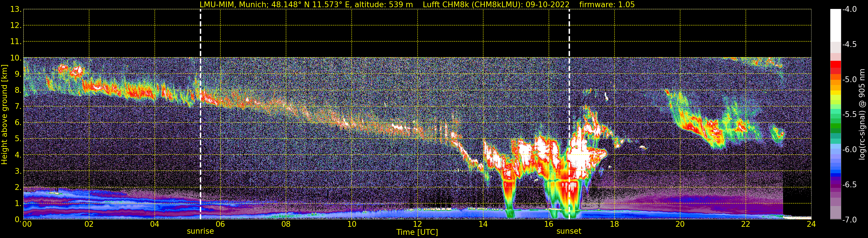Click the 'Height above ground [km]' axis label

[4, 115]
